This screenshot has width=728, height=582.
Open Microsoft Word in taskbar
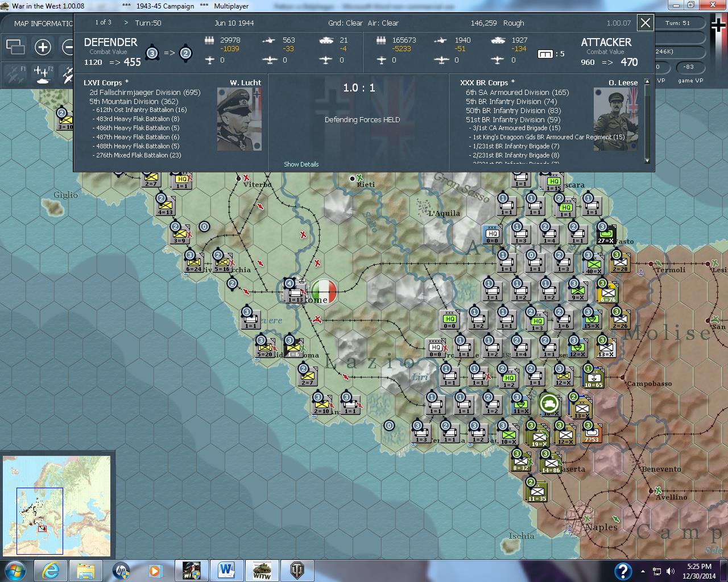(x=226, y=570)
